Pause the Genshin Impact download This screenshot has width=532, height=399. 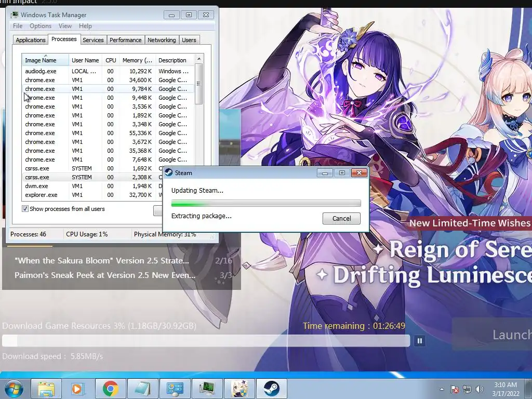point(419,341)
